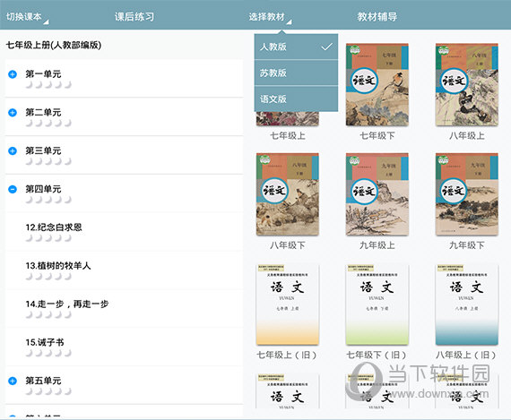Click the star rating under 15.诫子书

(48, 353)
